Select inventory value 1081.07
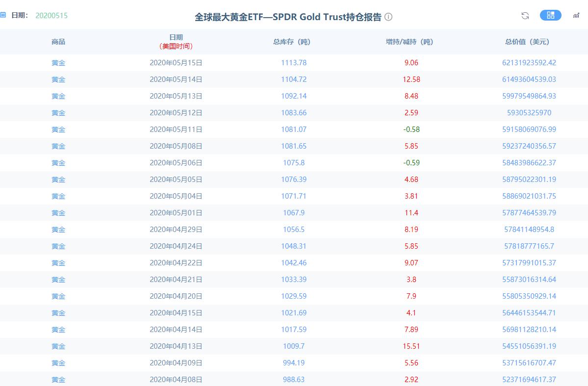Image resolution: width=588 pixels, height=386 pixels. (294, 129)
